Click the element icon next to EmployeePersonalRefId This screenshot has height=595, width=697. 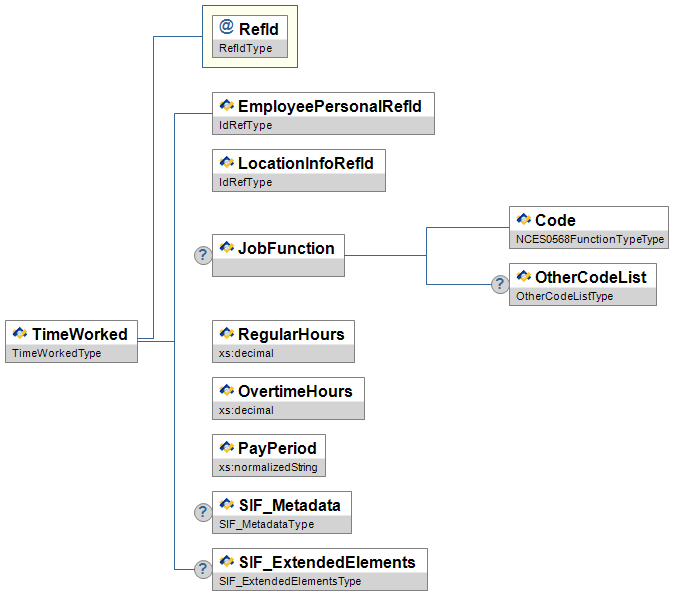(226, 106)
